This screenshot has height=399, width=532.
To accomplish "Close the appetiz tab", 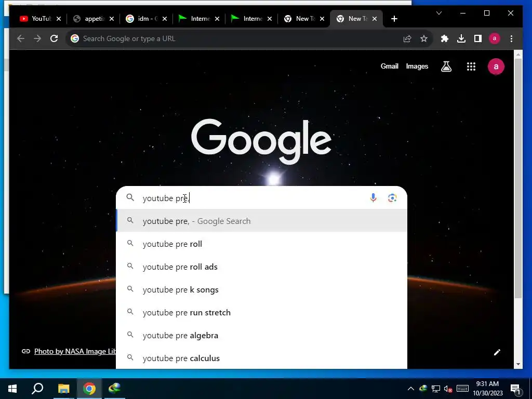I will coord(112,19).
